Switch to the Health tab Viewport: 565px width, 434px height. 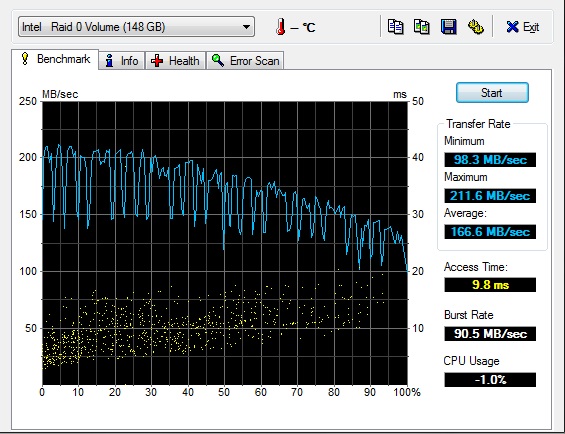[175, 61]
